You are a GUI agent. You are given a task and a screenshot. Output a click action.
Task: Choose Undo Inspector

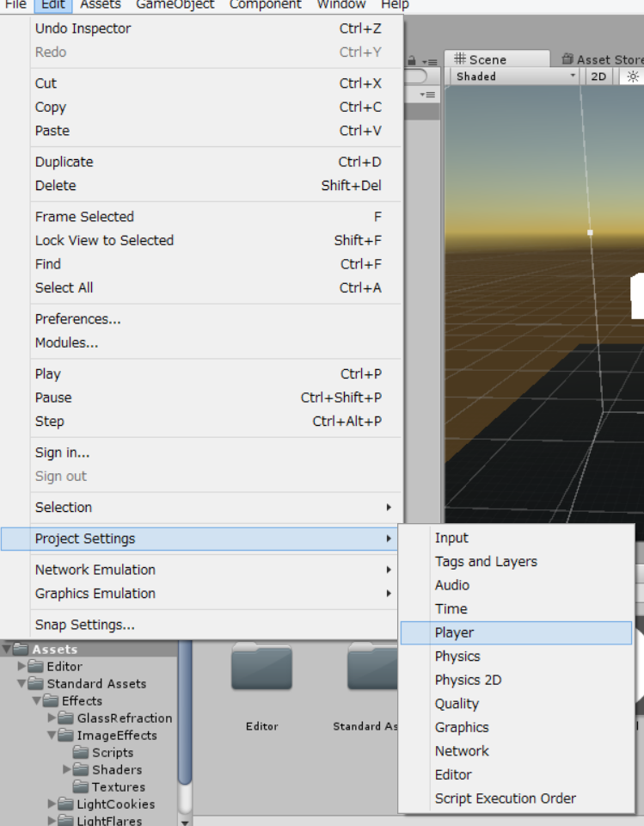pyautogui.click(x=208, y=28)
